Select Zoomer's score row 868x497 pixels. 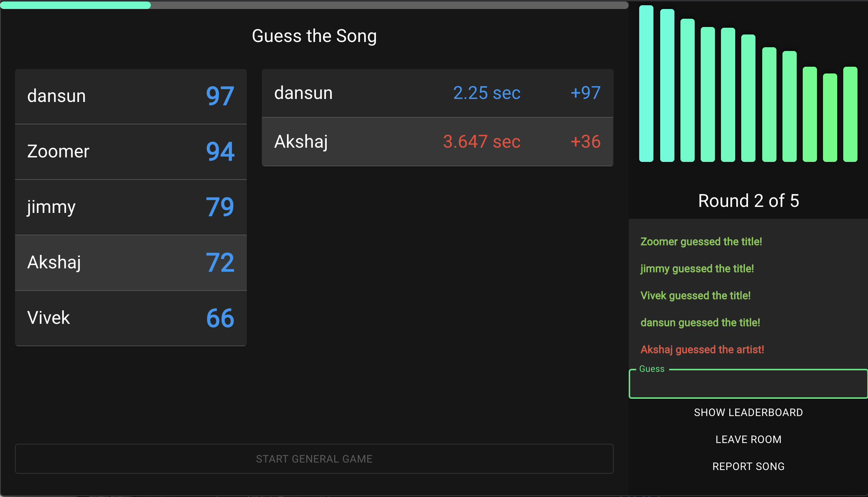(131, 152)
